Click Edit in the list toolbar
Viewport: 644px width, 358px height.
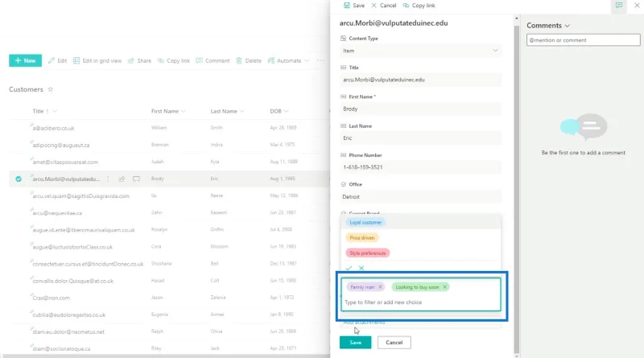click(57, 60)
